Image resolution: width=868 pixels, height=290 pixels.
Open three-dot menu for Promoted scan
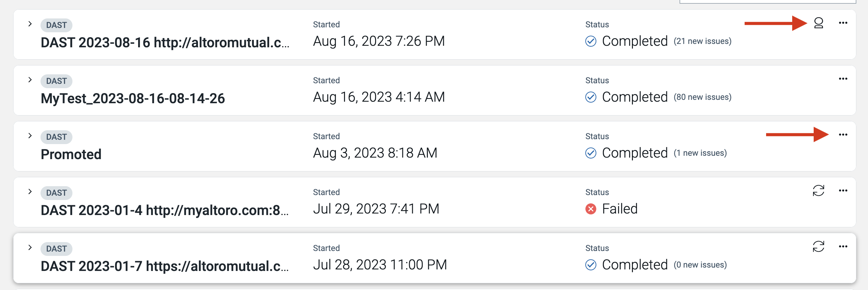point(843,135)
